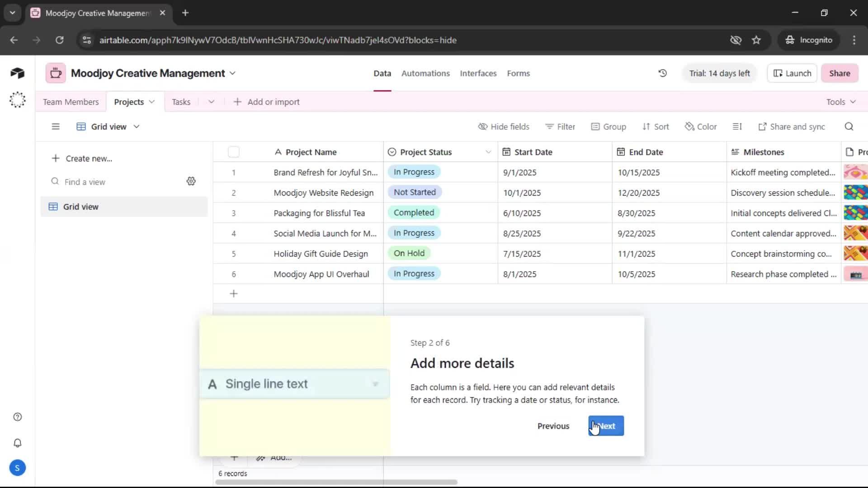The width and height of the screenshot is (868, 488).
Task: Click the search magnifier icon in toolbar
Action: [x=849, y=127]
